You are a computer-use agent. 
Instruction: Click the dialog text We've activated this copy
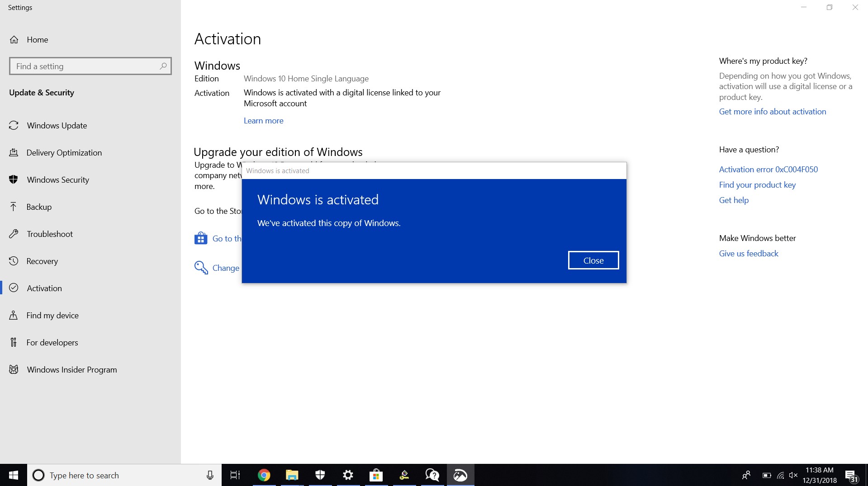click(329, 223)
